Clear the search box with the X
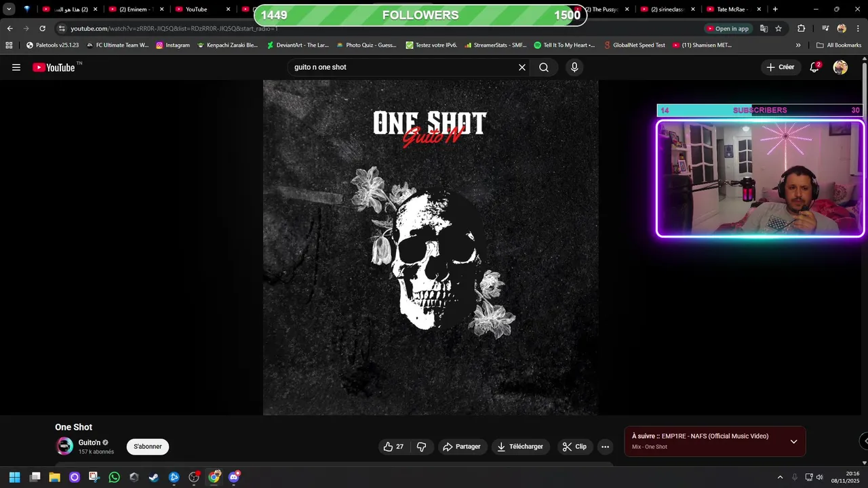Screen dimensions: 868x488 pos(522,67)
